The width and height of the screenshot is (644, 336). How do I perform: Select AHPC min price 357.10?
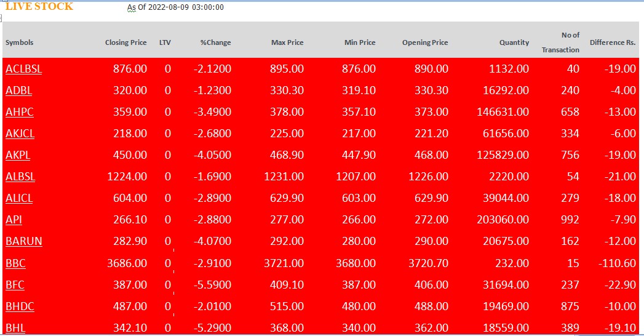coord(359,112)
